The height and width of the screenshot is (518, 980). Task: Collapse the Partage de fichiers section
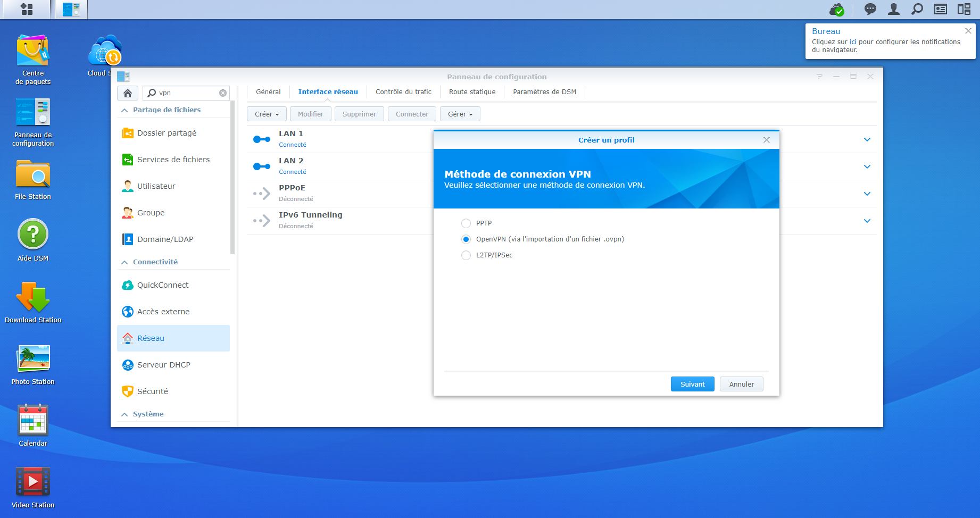pyautogui.click(x=124, y=110)
